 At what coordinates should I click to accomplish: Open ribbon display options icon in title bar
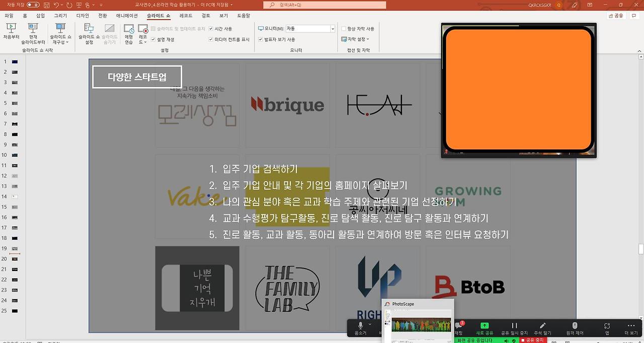[x=590, y=5]
